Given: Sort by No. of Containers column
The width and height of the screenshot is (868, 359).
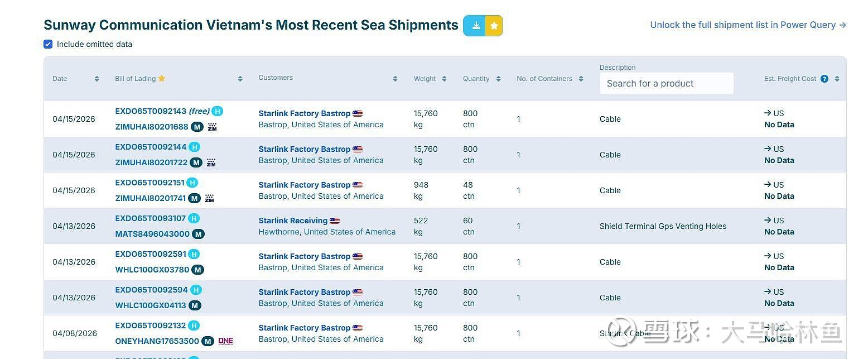Looking at the screenshot, I should 581,79.
